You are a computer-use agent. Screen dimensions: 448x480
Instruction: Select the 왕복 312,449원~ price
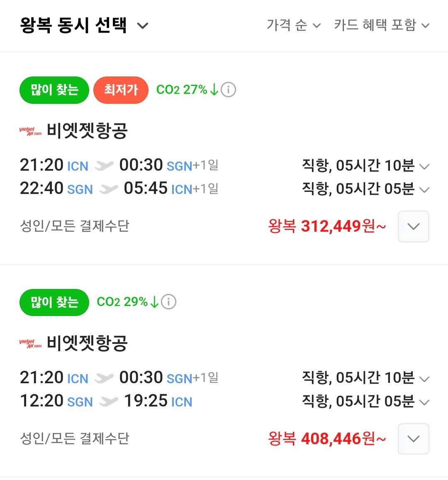327,226
